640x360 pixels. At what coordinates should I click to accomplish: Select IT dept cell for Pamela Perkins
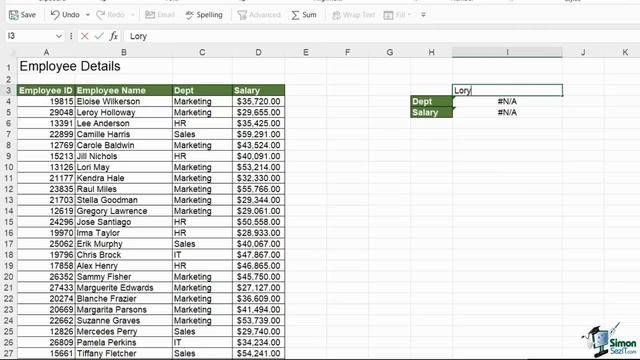coord(202,342)
